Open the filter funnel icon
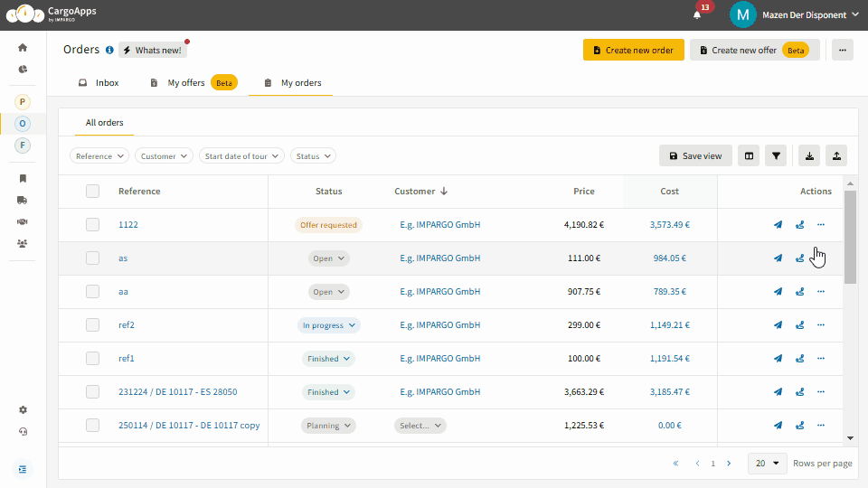 pyautogui.click(x=776, y=156)
